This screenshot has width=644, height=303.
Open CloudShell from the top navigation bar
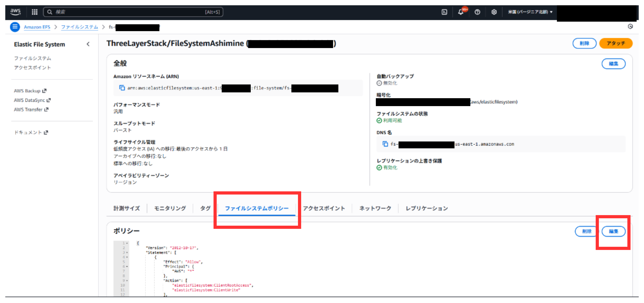click(444, 12)
